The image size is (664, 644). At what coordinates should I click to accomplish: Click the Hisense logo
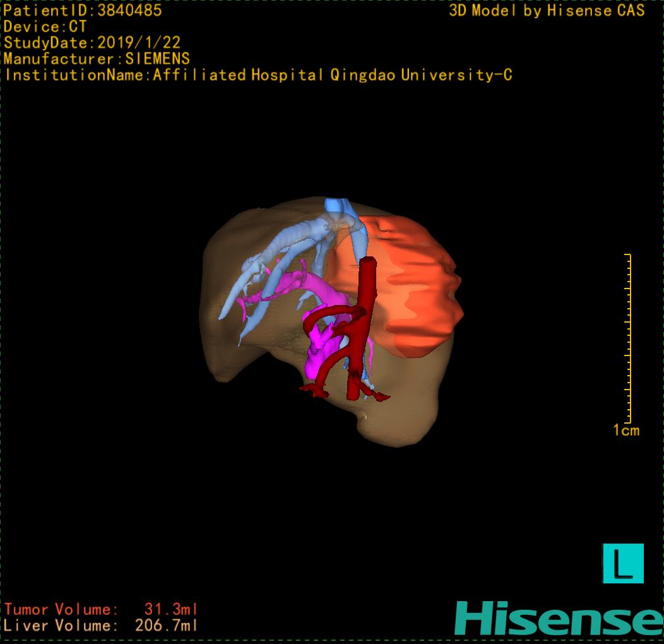[558, 618]
